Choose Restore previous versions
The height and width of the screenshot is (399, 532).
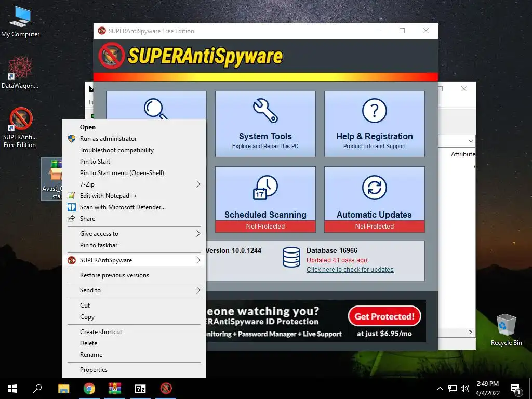[x=134, y=275]
